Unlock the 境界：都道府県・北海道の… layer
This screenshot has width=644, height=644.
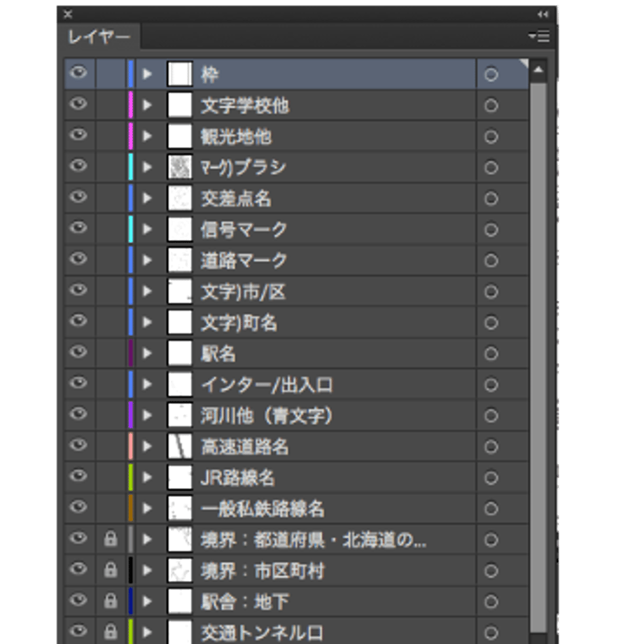111,539
